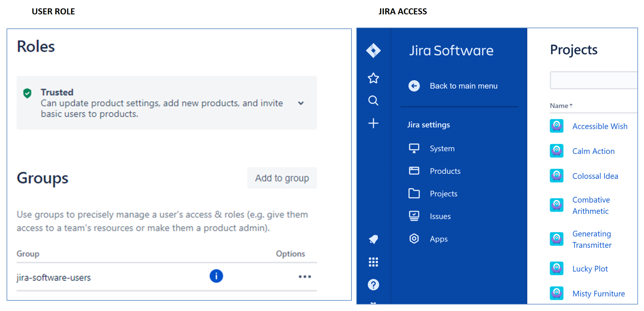Click the Add to group button

(x=282, y=178)
